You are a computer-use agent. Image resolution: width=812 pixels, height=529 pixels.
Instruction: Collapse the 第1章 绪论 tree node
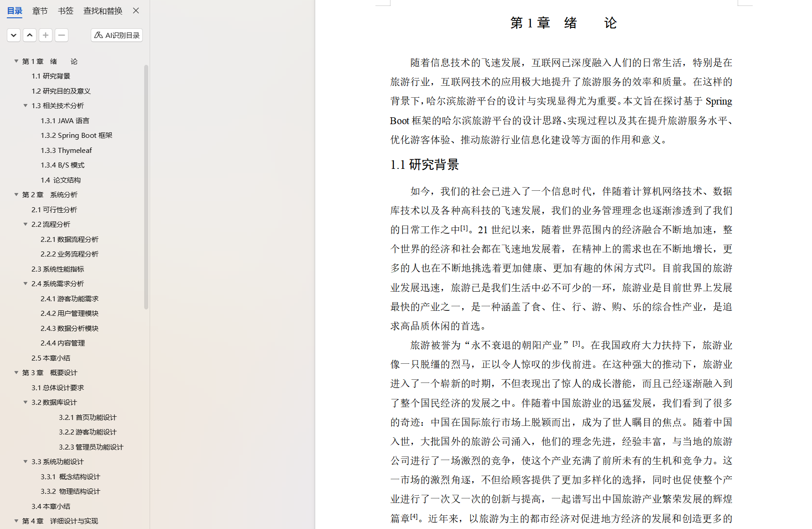(x=16, y=61)
